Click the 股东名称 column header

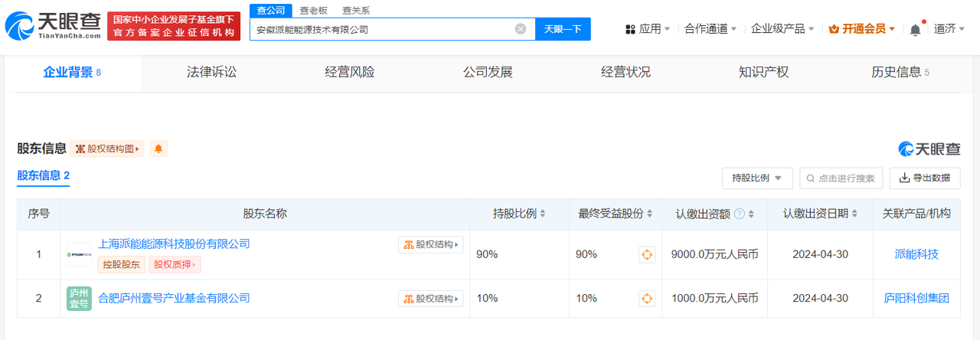pyautogui.click(x=265, y=214)
